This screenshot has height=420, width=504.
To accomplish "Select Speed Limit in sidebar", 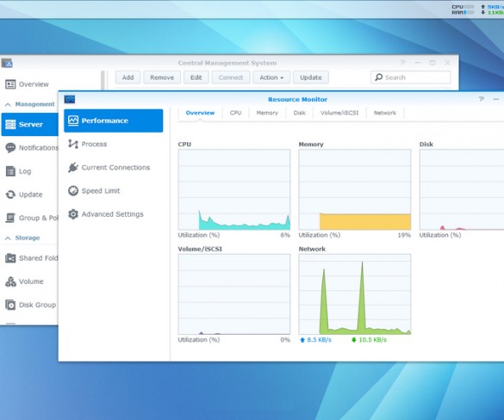I will pyautogui.click(x=113, y=191).
